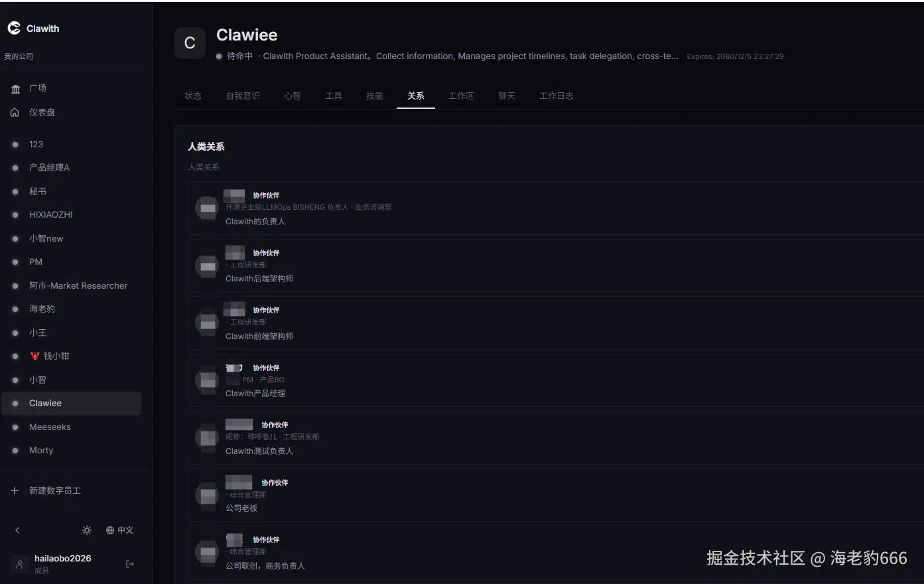
Task: Click avatar of Clawith测试负责人 entry
Action: point(208,438)
